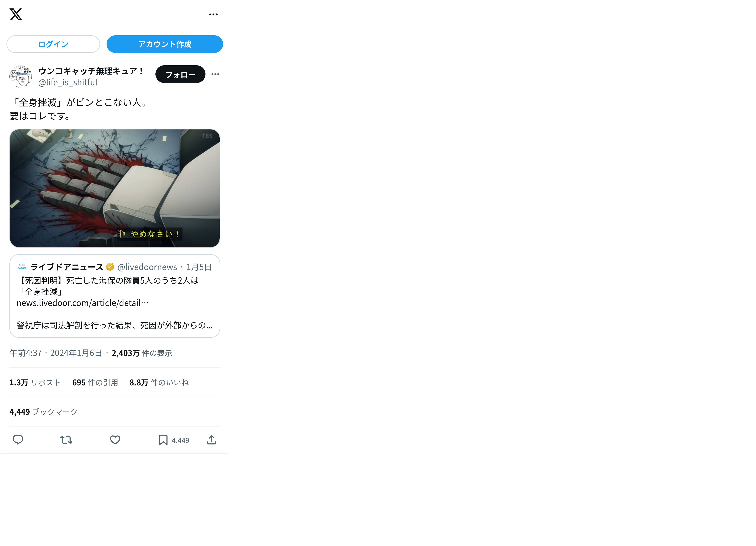756x546 pixels.
Task: Open news.livedoor.com article link
Action: click(x=83, y=303)
